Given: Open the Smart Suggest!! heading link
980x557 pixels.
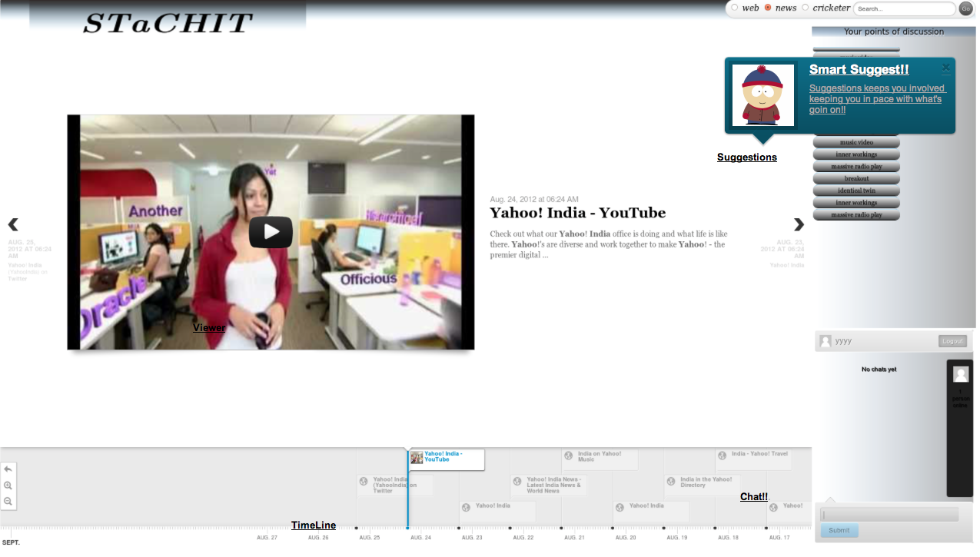Looking at the screenshot, I should pos(859,70).
